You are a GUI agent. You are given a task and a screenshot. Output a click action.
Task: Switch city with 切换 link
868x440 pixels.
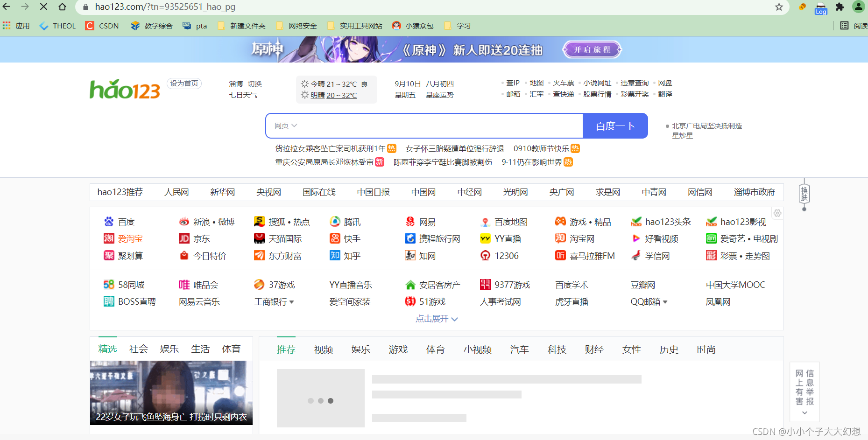click(254, 84)
